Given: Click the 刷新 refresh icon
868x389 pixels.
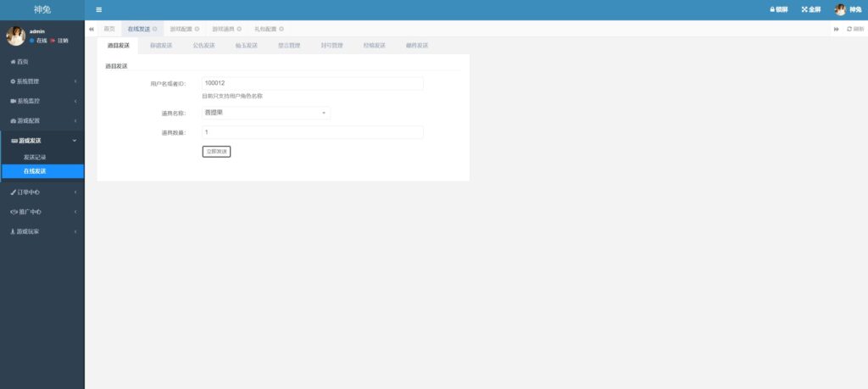Looking at the screenshot, I should (x=849, y=29).
